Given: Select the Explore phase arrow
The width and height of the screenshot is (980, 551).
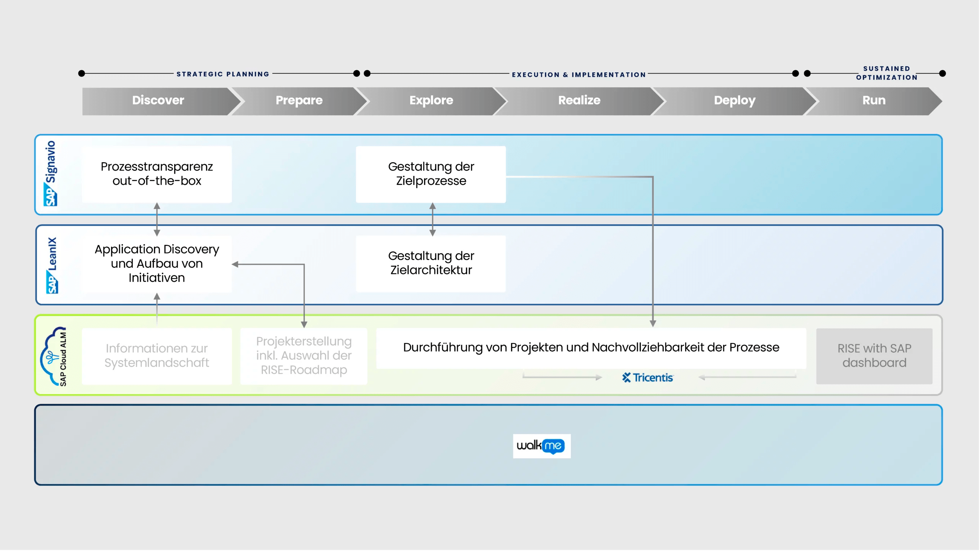Looking at the screenshot, I should tap(431, 101).
